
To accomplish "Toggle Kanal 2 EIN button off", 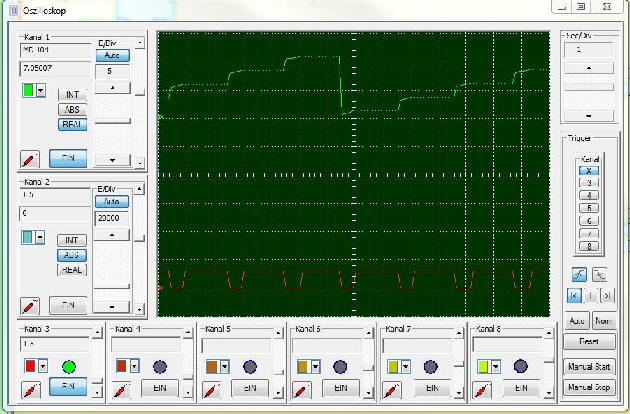I will tap(68, 305).
